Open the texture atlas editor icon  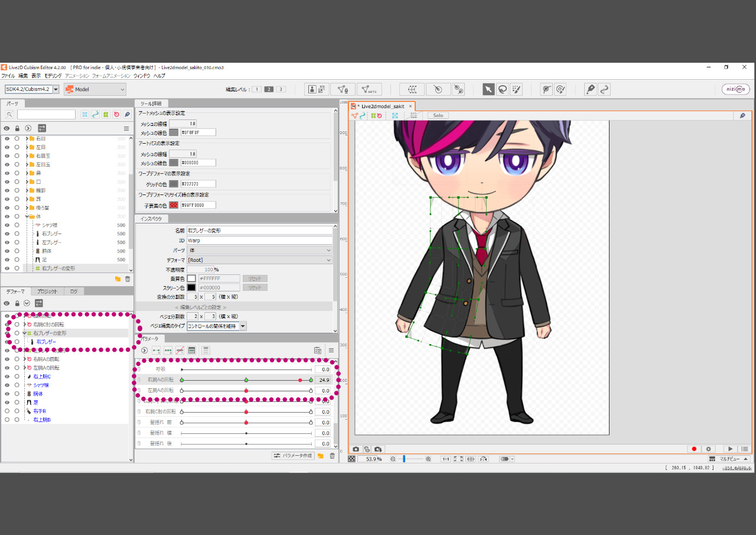(317, 89)
